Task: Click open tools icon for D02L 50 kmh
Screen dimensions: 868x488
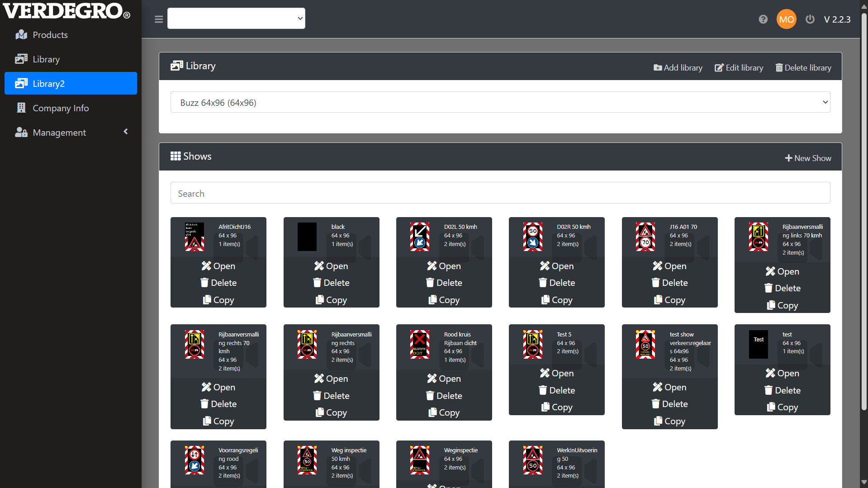Action: [432, 266]
